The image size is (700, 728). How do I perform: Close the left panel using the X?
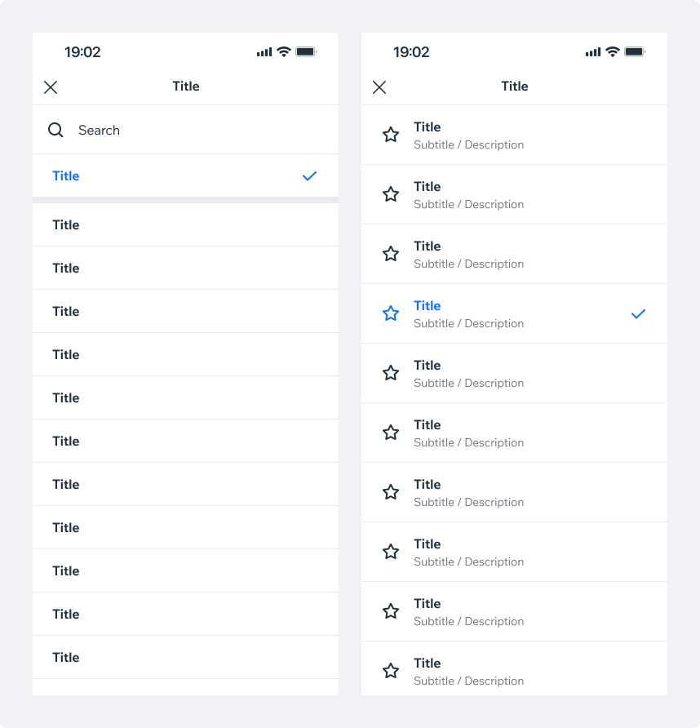pos(51,87)
